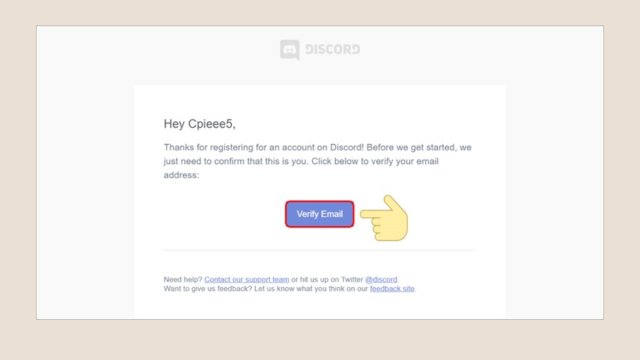Click the Discord controller logo icon
This screenshot has width=640, height=360.
pos(290,50)
